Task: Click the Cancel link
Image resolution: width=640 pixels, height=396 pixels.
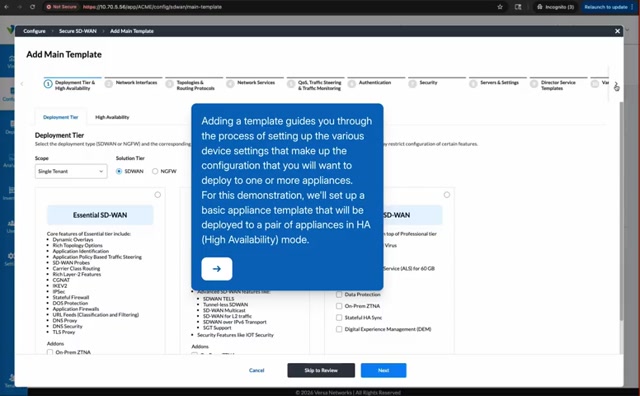Action: tap(257, 370)
